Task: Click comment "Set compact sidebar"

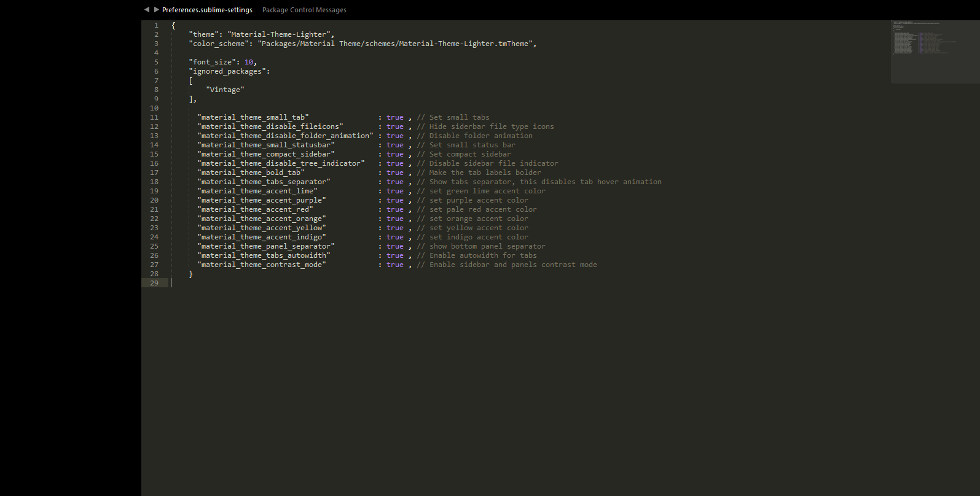Action: (x=464, y=154)
